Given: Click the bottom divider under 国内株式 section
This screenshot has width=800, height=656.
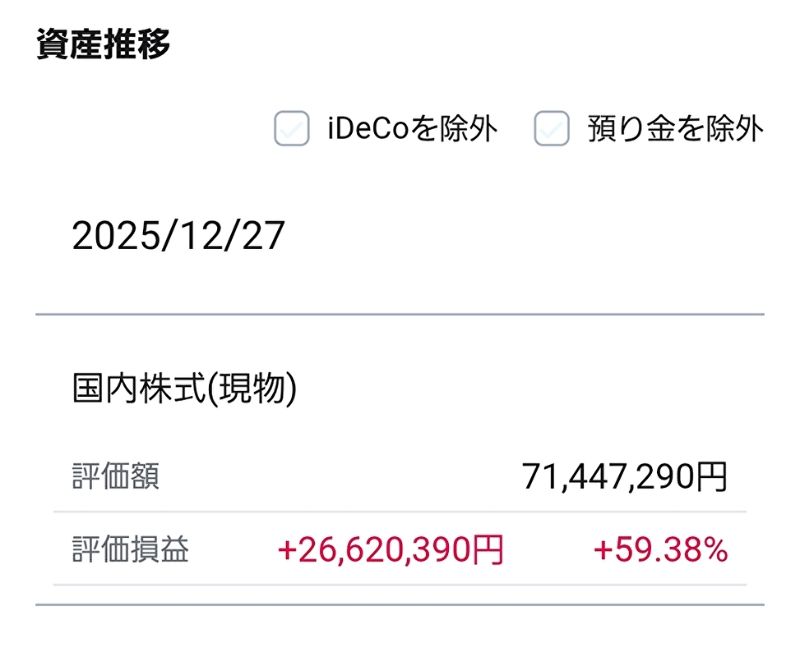Looking at the screenshot, I should (x=400, y=604).
